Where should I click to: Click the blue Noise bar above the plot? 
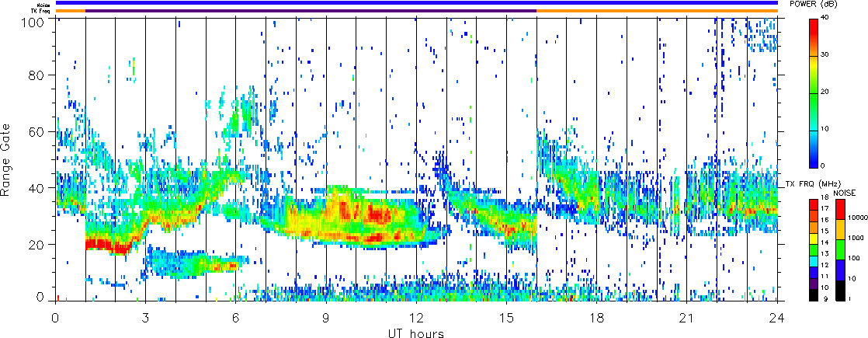(417, 3)
